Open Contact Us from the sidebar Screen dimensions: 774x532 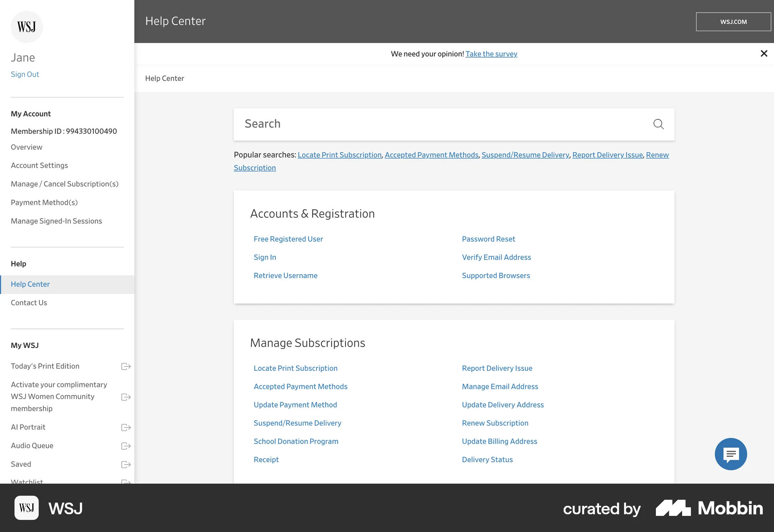tap(29, 303)
